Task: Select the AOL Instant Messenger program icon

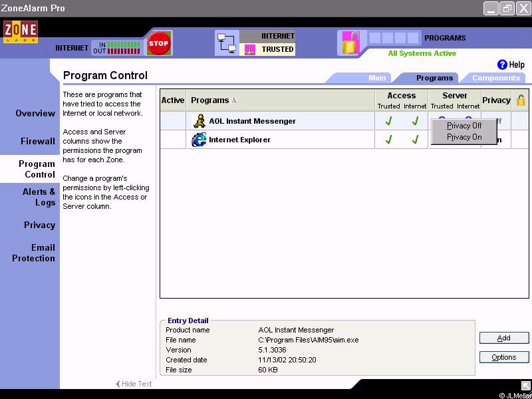Action: [199, 121]
